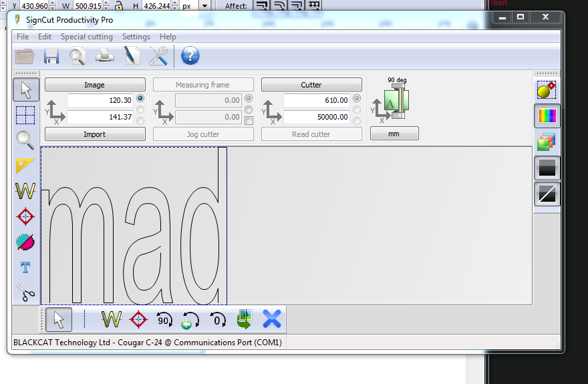Click the green arrow image import icon

[245, 320]
